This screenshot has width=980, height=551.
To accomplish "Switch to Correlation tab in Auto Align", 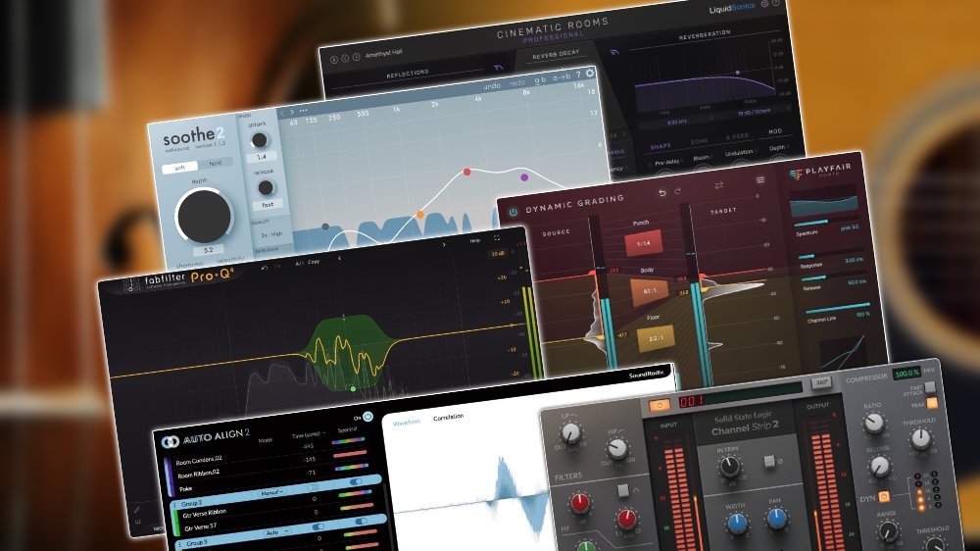I will 449,417.
